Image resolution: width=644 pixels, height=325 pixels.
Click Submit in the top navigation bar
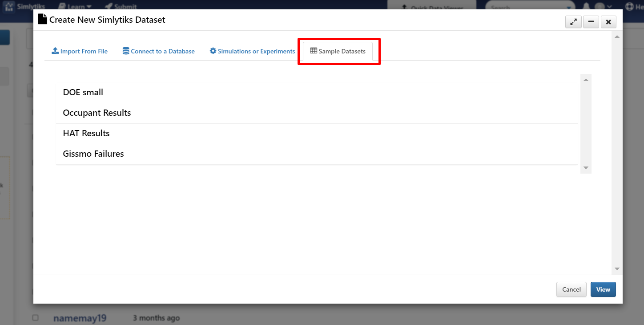(x=121, y=7)
